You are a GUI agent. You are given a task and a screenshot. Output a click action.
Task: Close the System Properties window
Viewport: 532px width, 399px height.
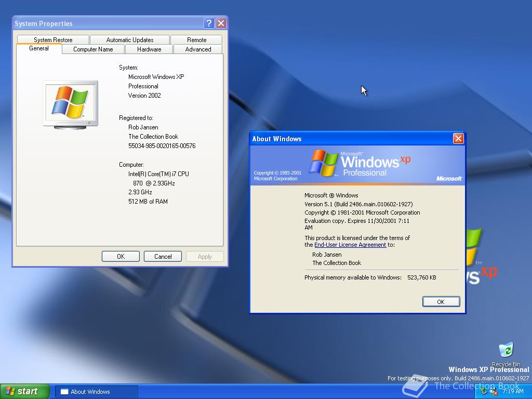[x=221, y=23]
